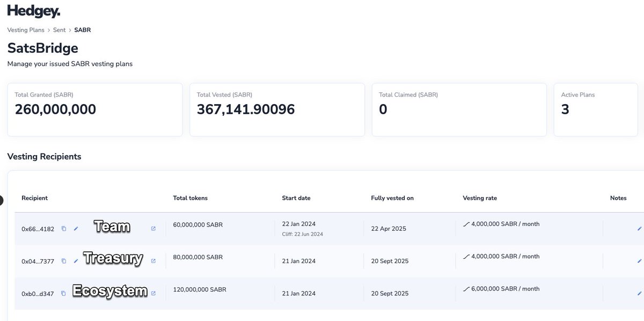Image resolution: width=644 pixels, height=321 pixels.
Task: Click Manage your issued SABR vesting plans text
Action: [70, 64]
